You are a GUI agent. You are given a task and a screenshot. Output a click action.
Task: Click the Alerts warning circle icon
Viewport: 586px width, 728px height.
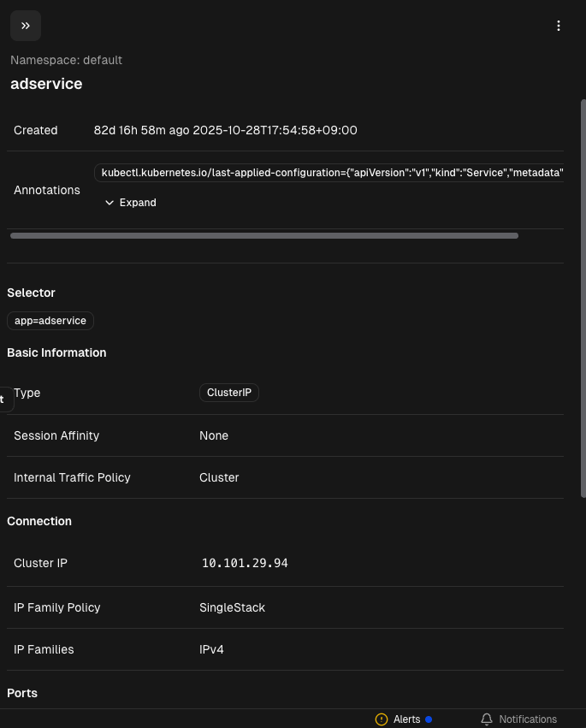[382, 719]
